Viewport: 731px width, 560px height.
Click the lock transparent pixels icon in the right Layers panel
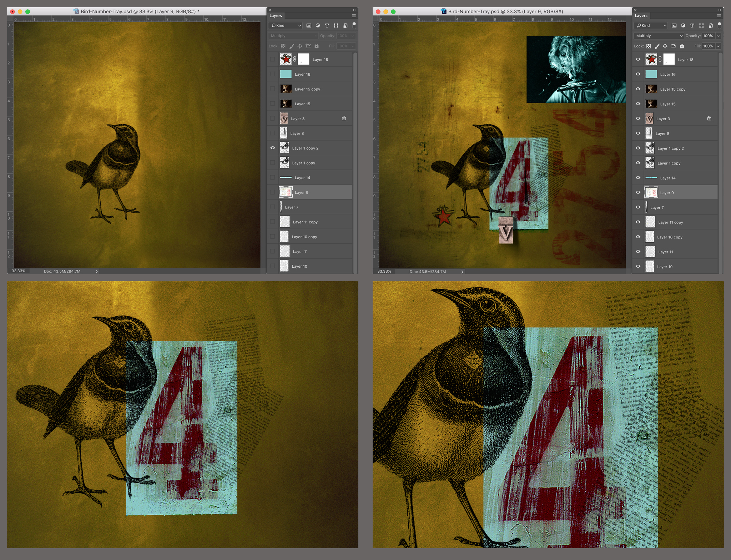[x=649, y=46]
